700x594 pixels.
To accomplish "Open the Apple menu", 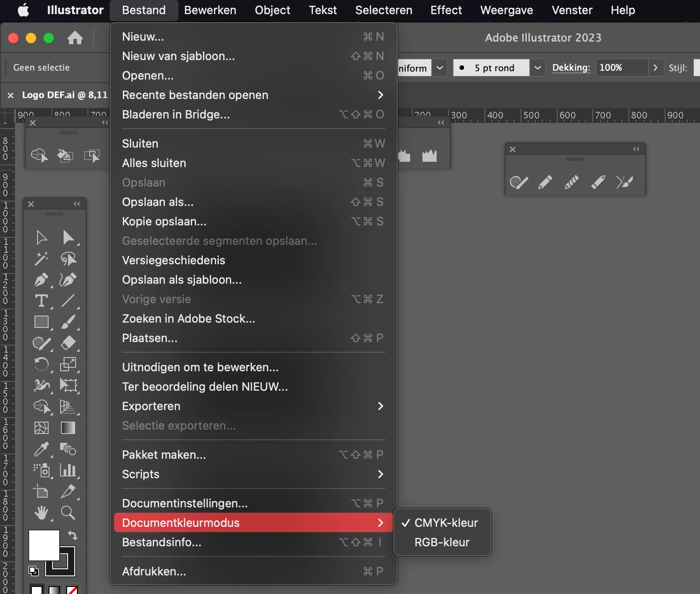I will click(23, 10).
